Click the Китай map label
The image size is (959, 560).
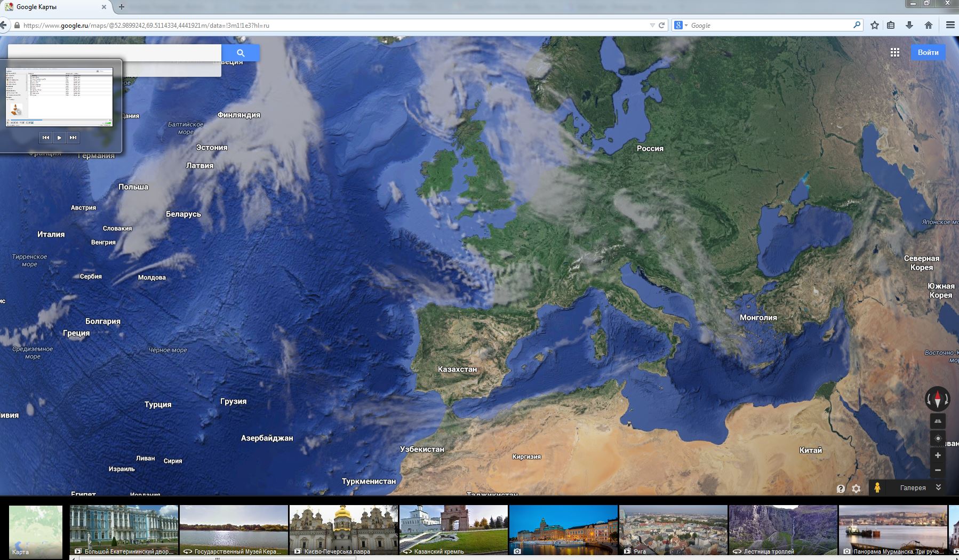click(811, 450)
